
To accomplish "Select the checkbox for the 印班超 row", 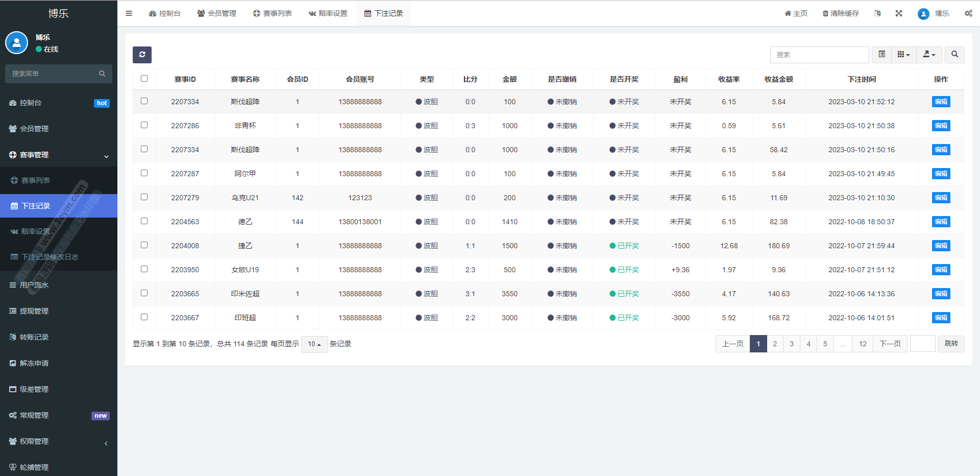I will [x=144, y=317].
